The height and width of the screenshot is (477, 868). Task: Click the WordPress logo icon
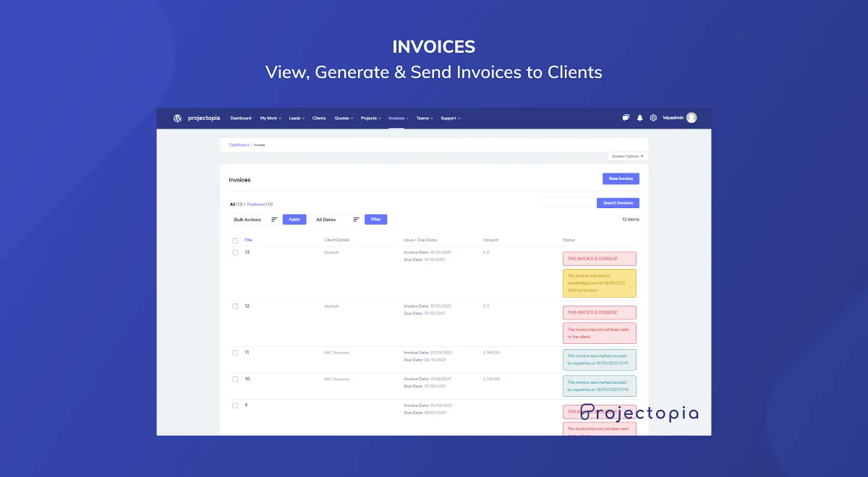tap(177, 118)
